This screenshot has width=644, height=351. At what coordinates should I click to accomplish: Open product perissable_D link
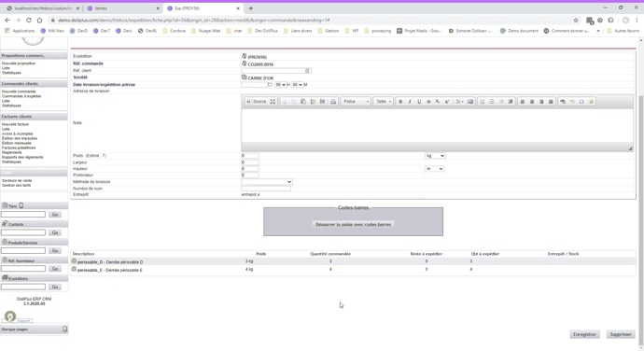tap(110, 261)
